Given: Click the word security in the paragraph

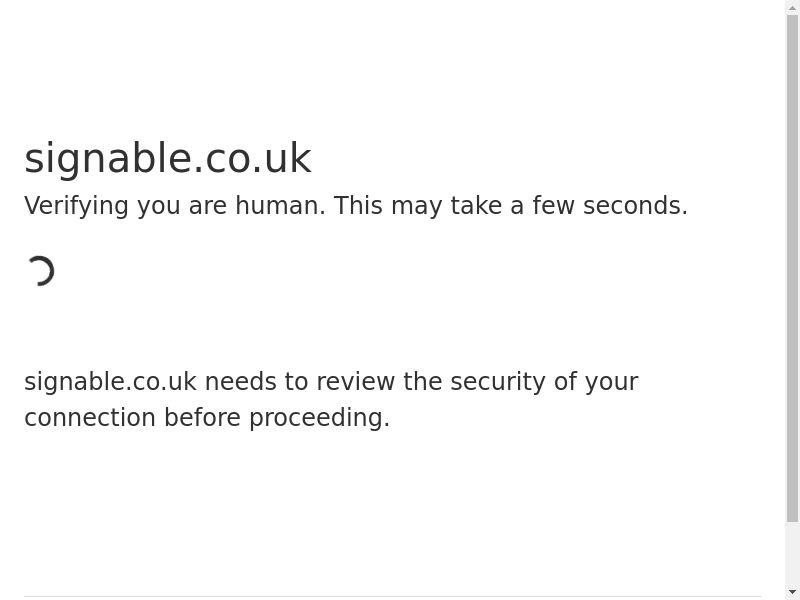Looking at the screenshot, I should pyautogui.click(x=497, y=382).
